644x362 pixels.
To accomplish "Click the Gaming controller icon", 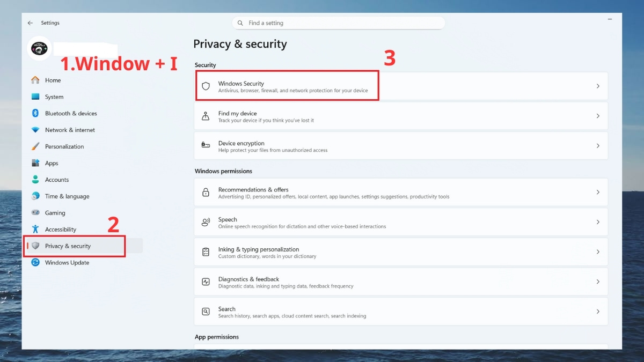I will 35,213.
